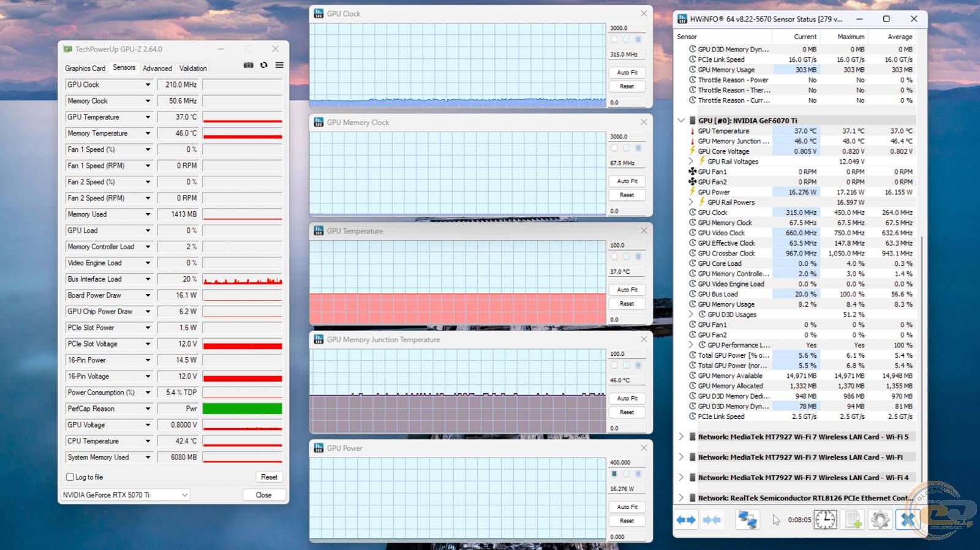Switch to the Validation tab
Image resolution: width=980 pixels, height=550 pixels.
click(193, 69)
